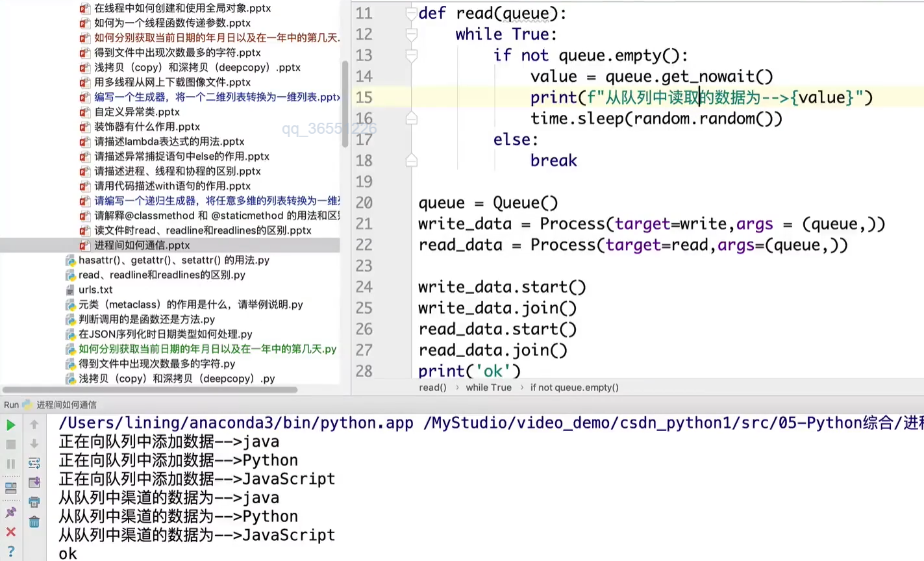Click the project tree vertical scrollbar
Screen dimensions: 924x561
345,104
